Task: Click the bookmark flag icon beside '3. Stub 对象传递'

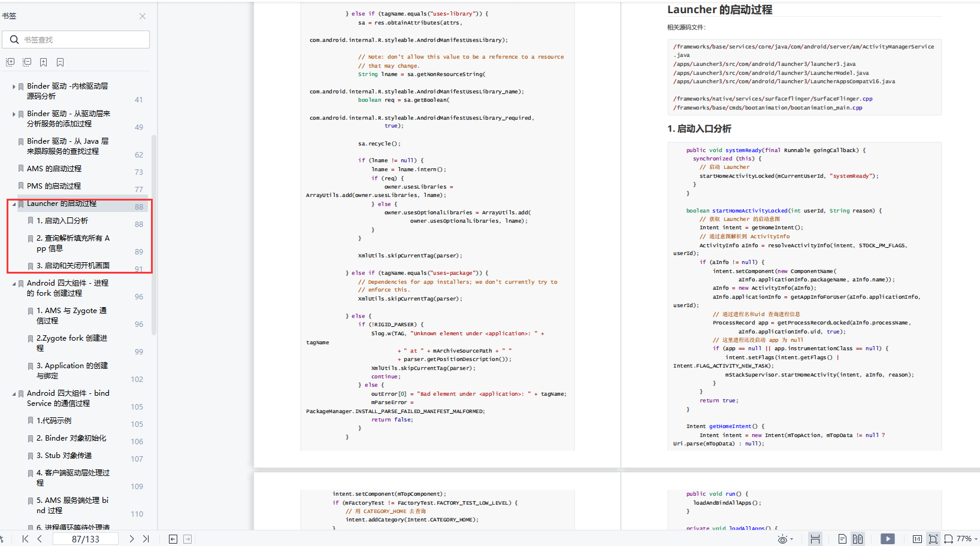Action: click(31, 456)
